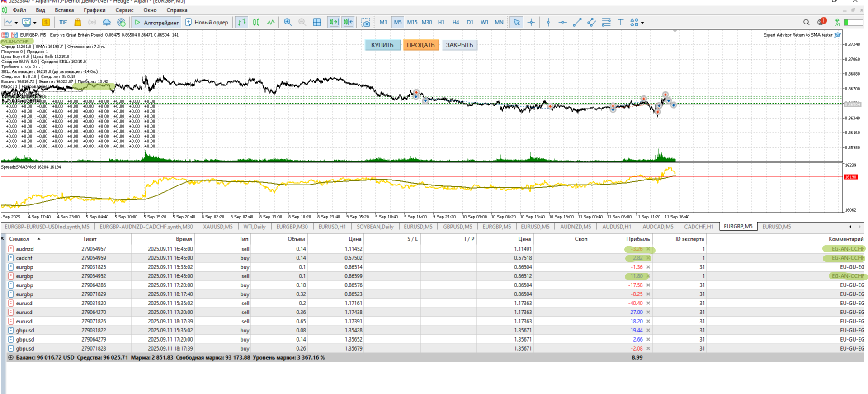Open the MetaEditor IDE

click(x=63, y=22)
